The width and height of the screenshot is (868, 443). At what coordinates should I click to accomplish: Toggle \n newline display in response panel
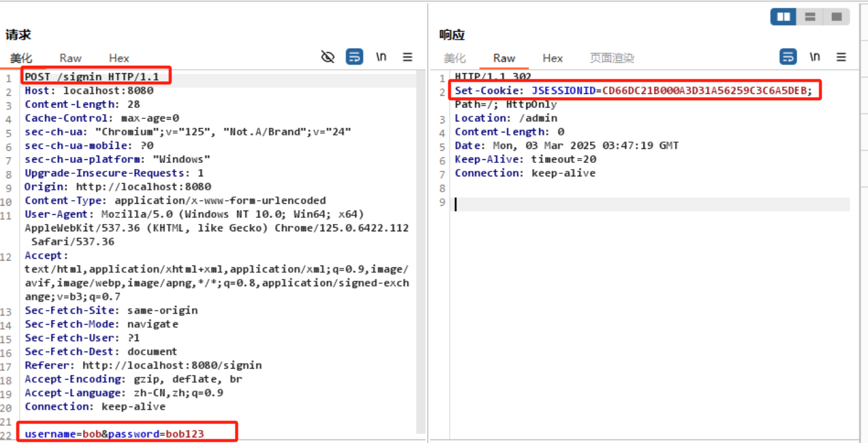click(815, 57)
